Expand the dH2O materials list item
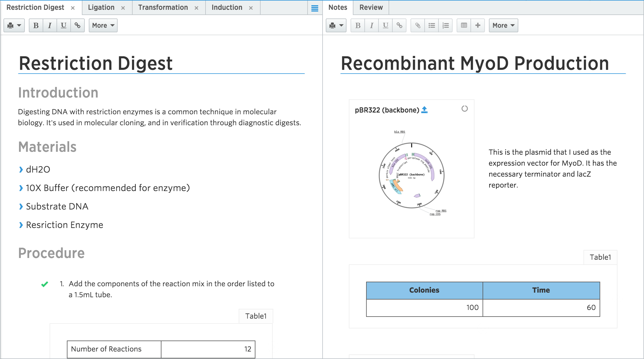 (21, 169)
